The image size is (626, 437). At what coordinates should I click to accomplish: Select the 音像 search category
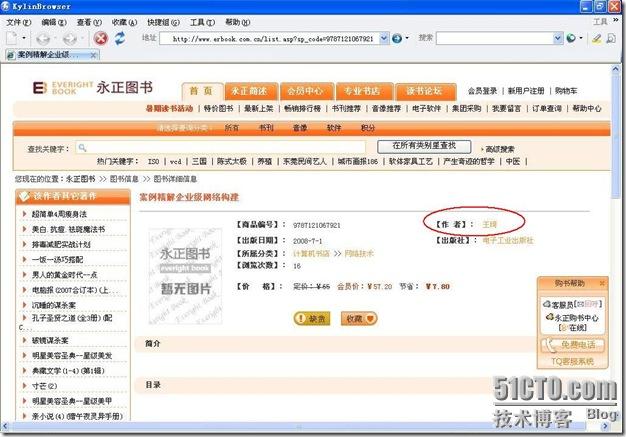[300, 128]
